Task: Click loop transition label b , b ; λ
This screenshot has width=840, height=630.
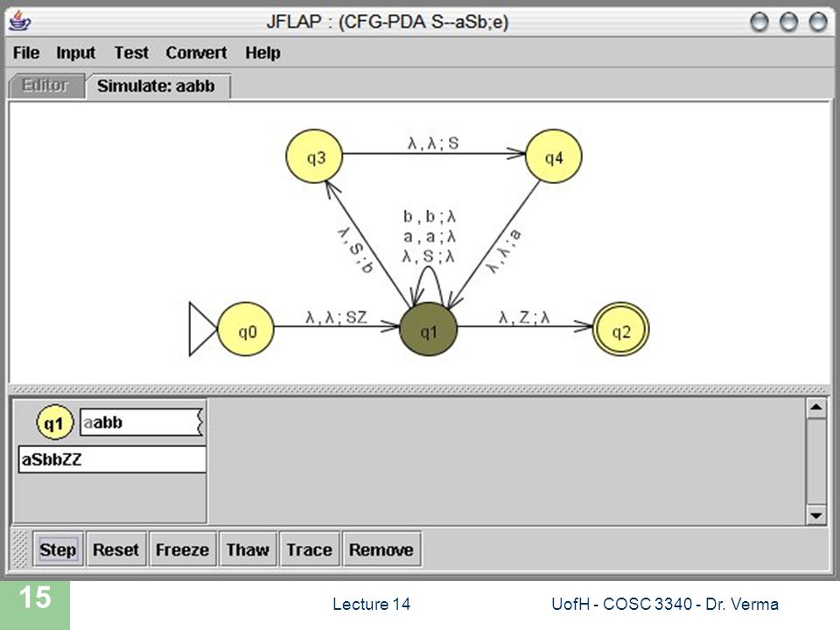Action: click(429, 216)
